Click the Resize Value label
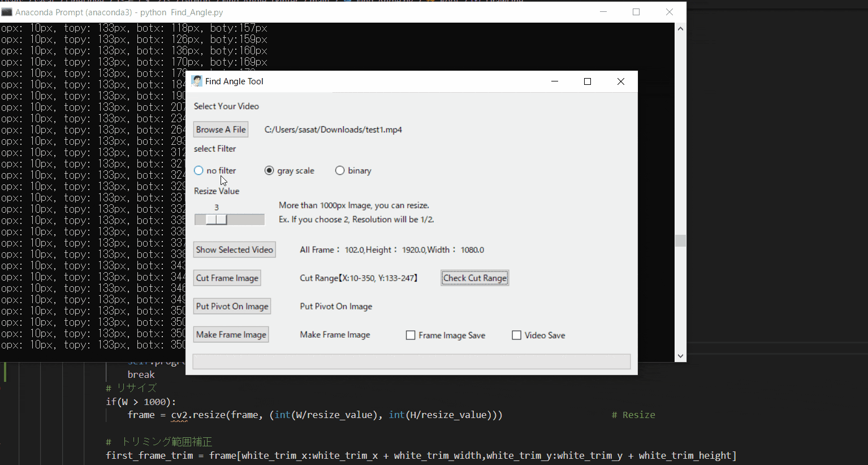 217,191
